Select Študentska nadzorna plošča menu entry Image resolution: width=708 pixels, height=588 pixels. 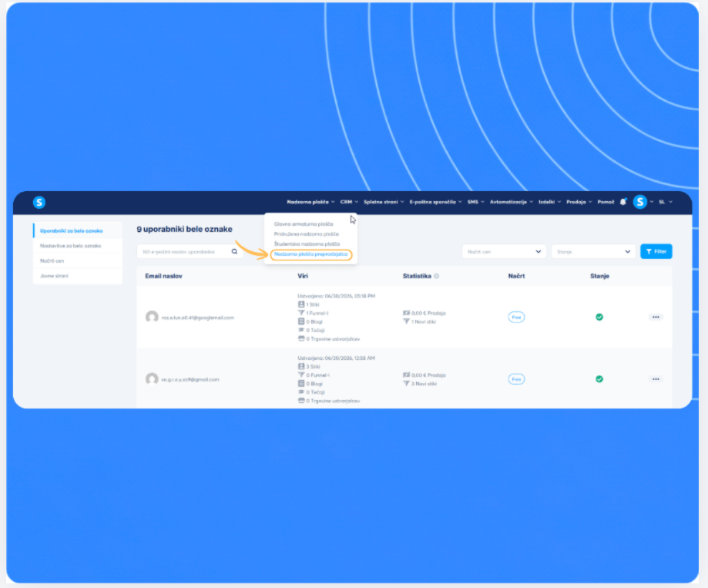click(307, 244)
